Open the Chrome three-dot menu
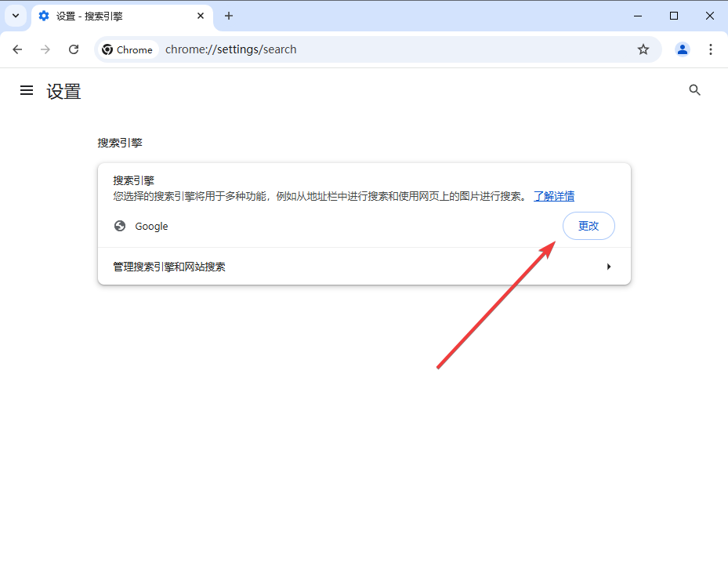The image size is (728, 574). click(710, 49)
